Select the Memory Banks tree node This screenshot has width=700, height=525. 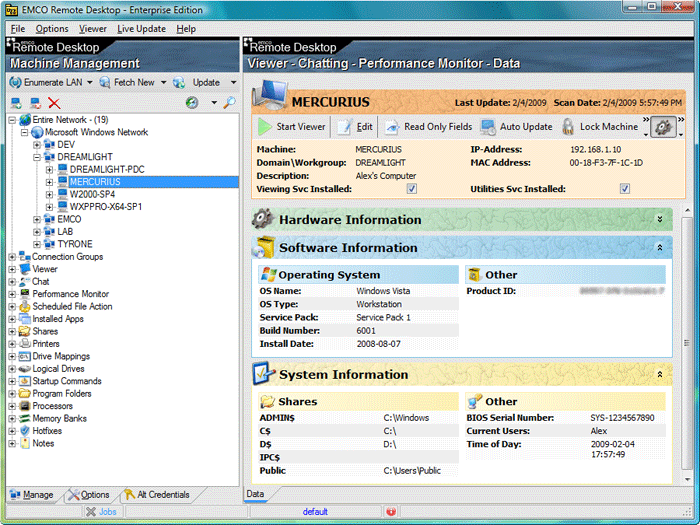pos(59,418)
